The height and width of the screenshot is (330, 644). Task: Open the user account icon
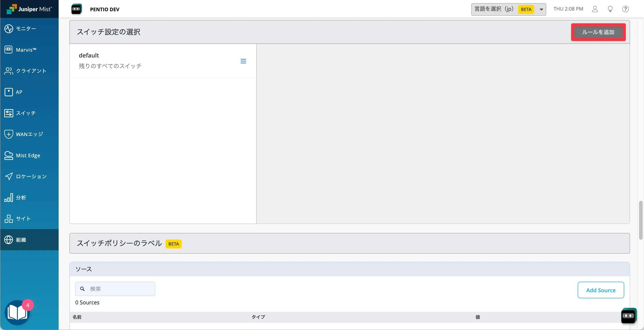pos(595,9)
